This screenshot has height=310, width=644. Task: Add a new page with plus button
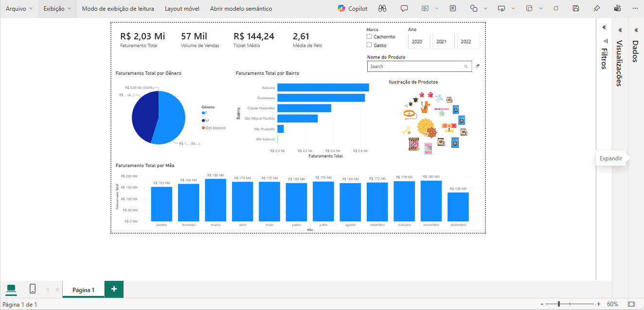(x=114, y=289)
